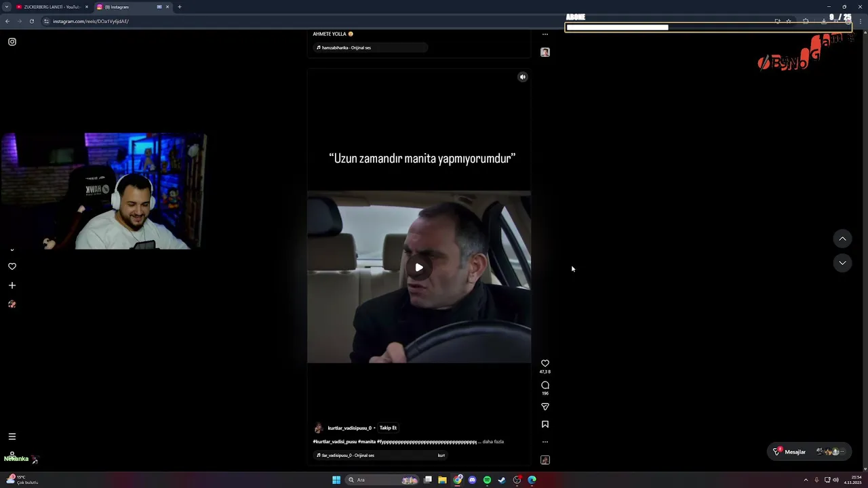Open Microsoft Edge from taskbar
Image resolution: width=868 pixels, height=488 pixels.
pyautogui.click(x=532, y=480)
